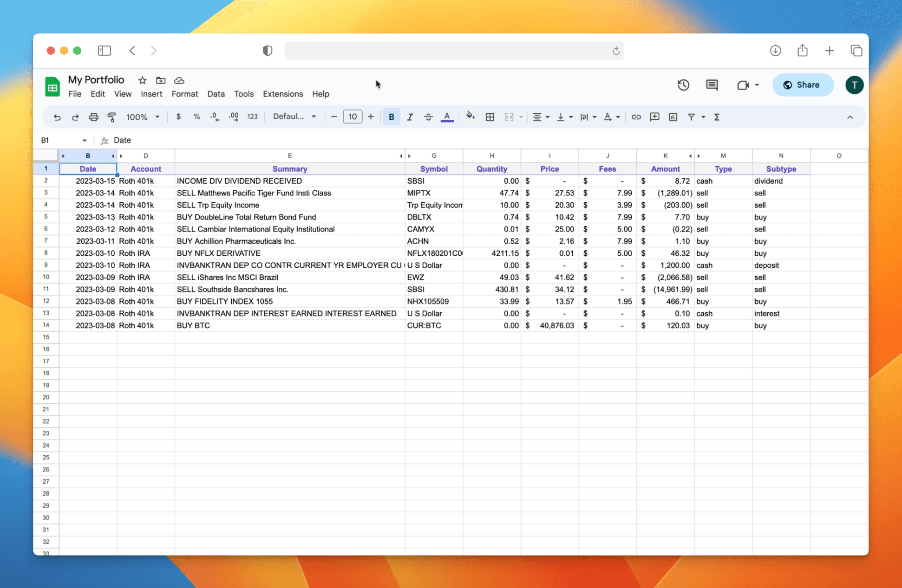Create a filter using the Filter icon

pyautogui.click(x=691, y=117)
